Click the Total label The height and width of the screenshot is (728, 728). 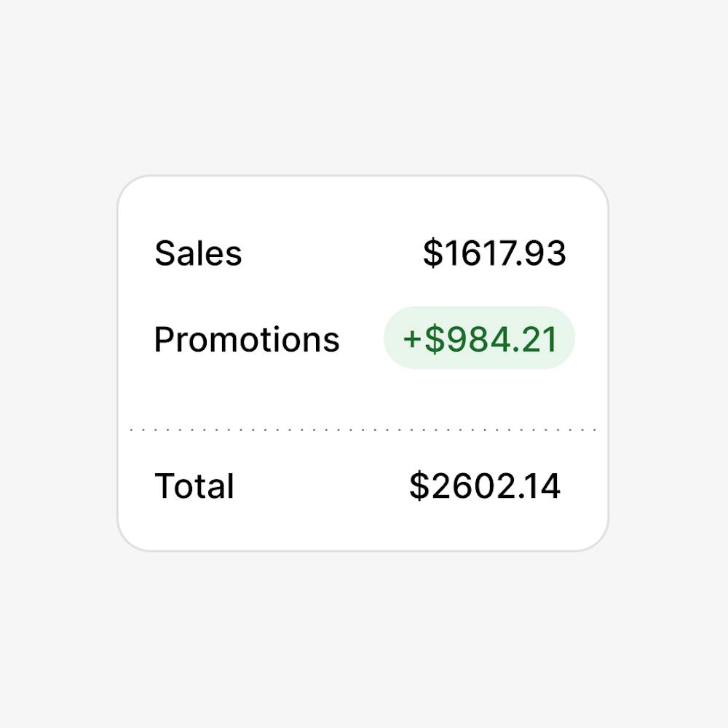194,486
